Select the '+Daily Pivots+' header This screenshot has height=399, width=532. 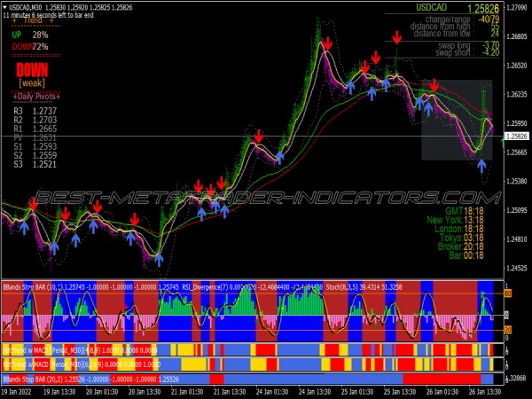click(36, 97)
